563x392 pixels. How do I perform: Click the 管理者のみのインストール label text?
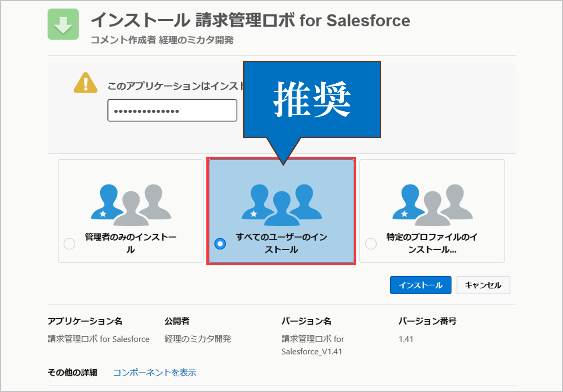coord(131,243)
